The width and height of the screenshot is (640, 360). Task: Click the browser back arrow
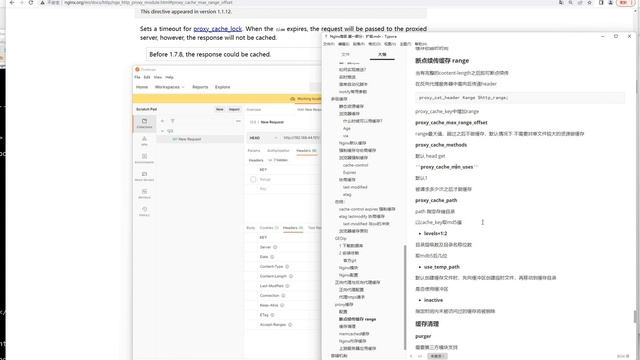[11, 2]
